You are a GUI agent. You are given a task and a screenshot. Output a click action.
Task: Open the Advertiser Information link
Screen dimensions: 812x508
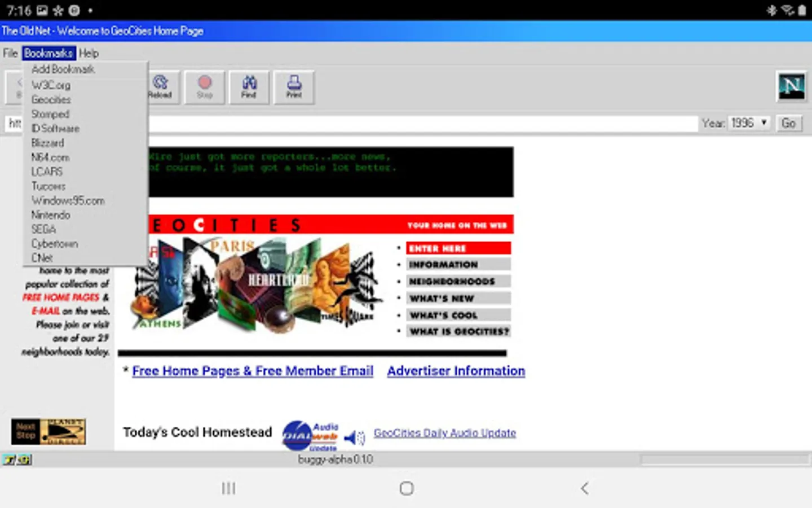[x=456, y=371]
